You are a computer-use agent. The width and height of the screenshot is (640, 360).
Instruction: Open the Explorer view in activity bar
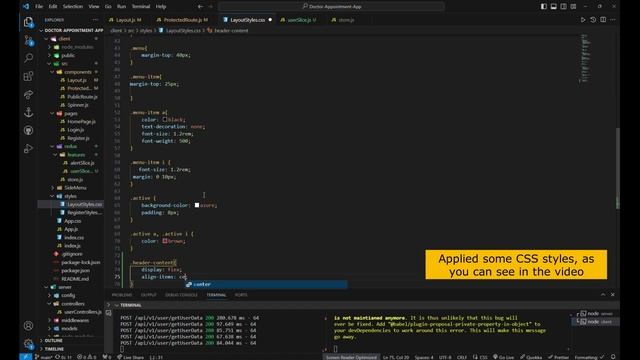29,22
